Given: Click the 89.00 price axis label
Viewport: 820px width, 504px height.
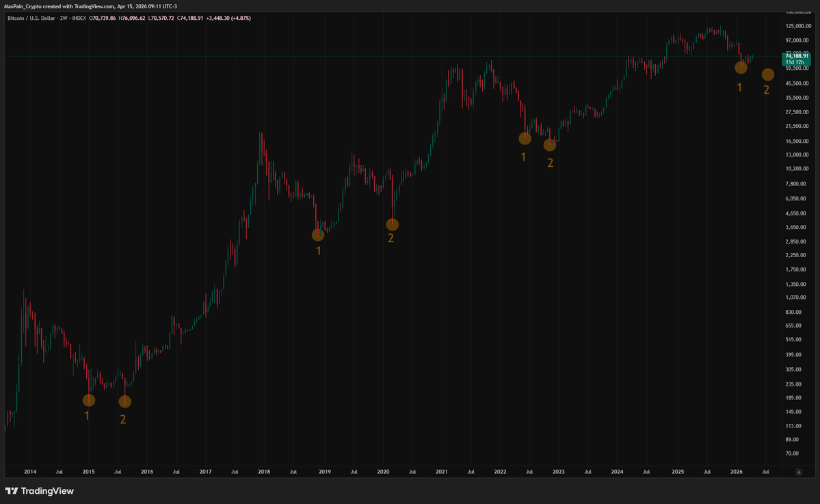Looking at the screenshot, I should tap(793, 440).
